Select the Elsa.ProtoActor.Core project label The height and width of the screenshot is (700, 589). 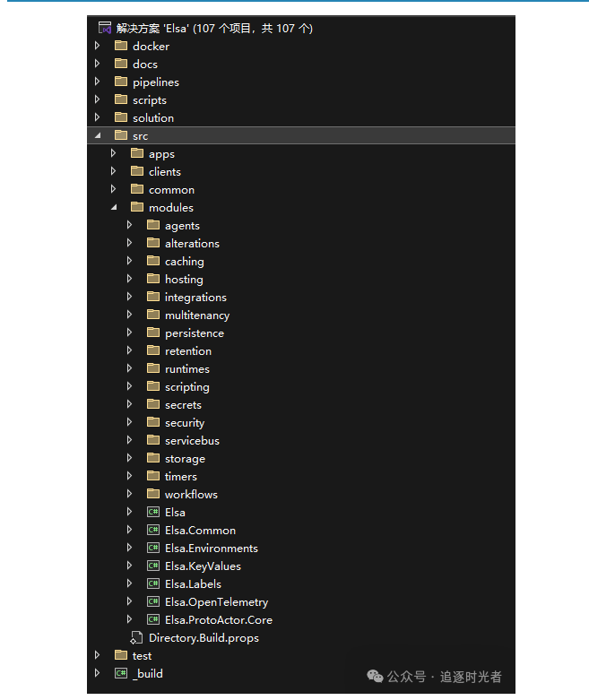(219, 619)
